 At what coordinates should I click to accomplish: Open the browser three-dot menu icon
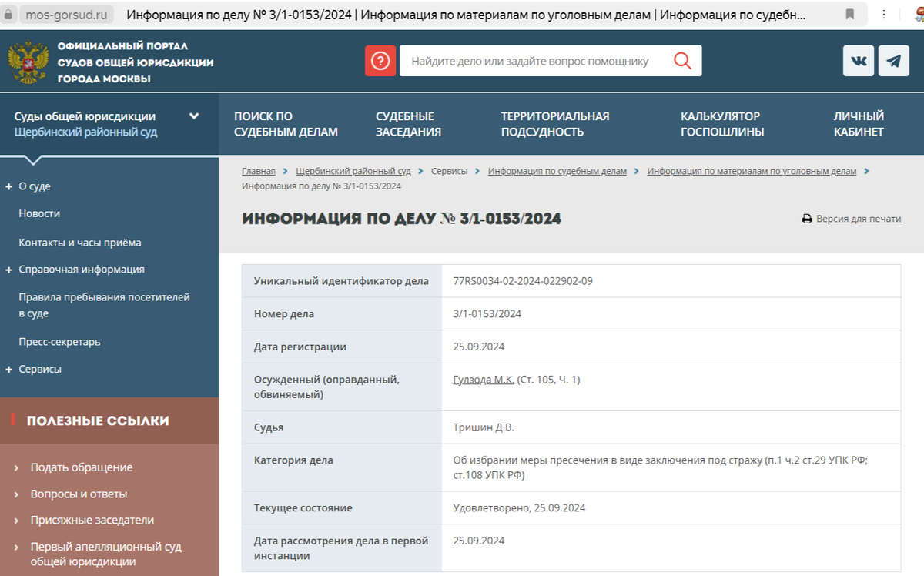pos(882,13)
